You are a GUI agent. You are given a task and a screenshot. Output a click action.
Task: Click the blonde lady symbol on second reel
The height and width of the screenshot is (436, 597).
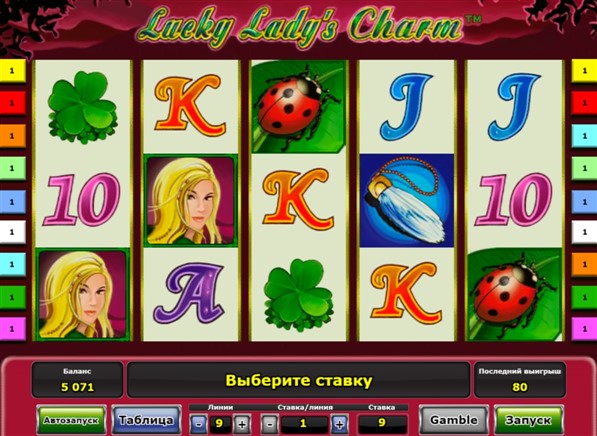(x=191, y=201)
